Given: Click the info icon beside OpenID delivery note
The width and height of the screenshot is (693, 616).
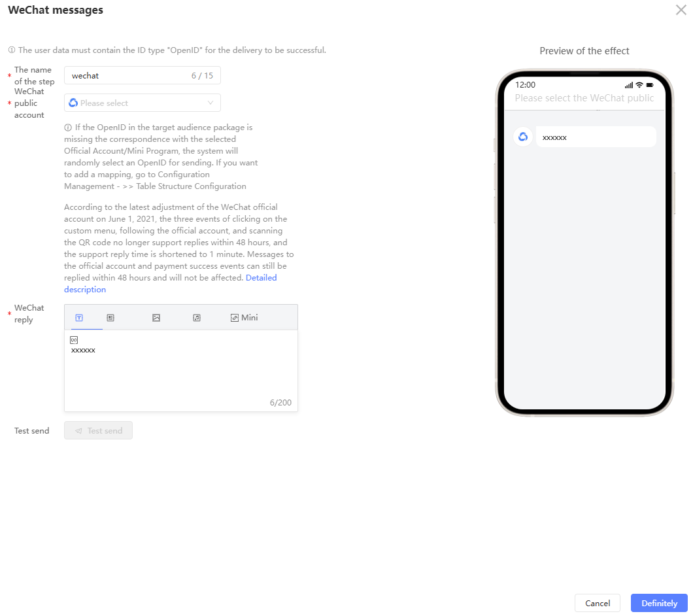Looking at the screenshot, I should pyautogui.click(x=12, y=50).
